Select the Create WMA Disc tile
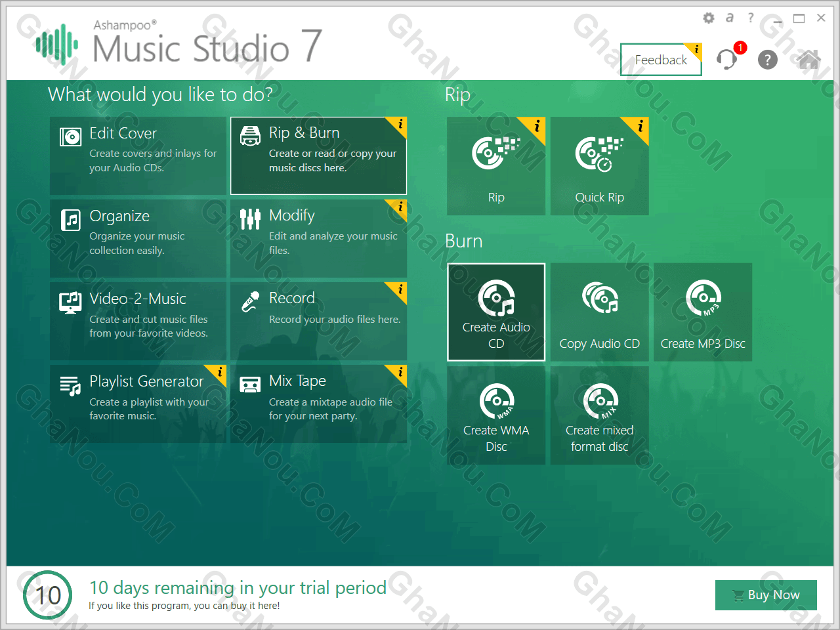 coord(496,415)
